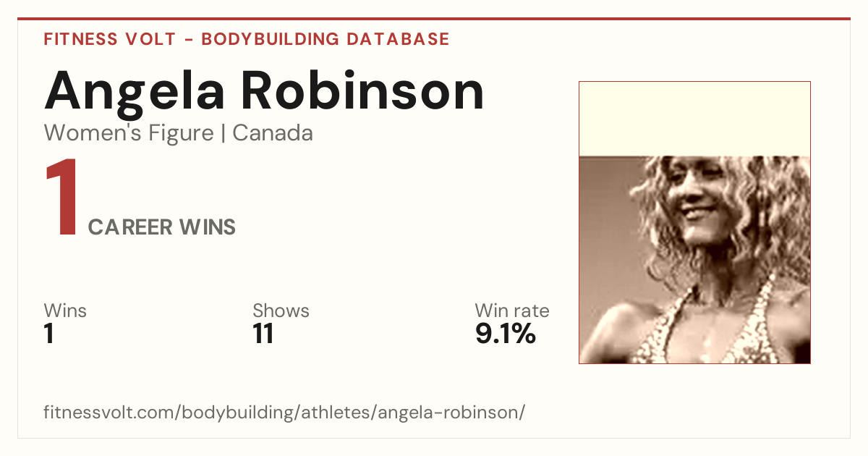Click the word Robinson in the heading
The image size is (868, 456).
coord(362,90)
